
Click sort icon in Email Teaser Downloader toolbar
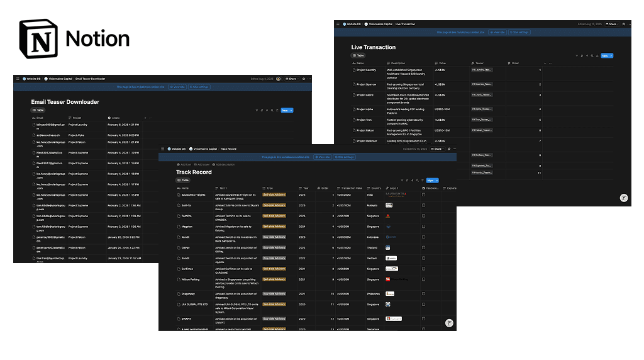[262, 110]
